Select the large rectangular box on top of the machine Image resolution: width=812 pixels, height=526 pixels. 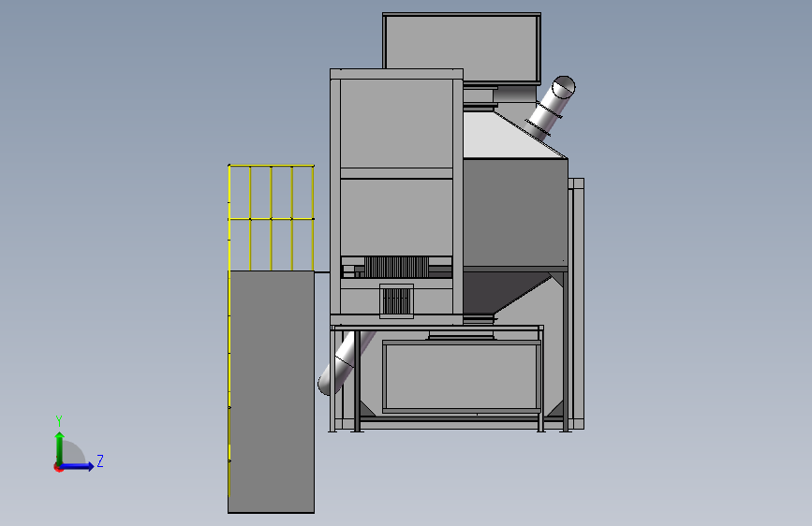462,48
